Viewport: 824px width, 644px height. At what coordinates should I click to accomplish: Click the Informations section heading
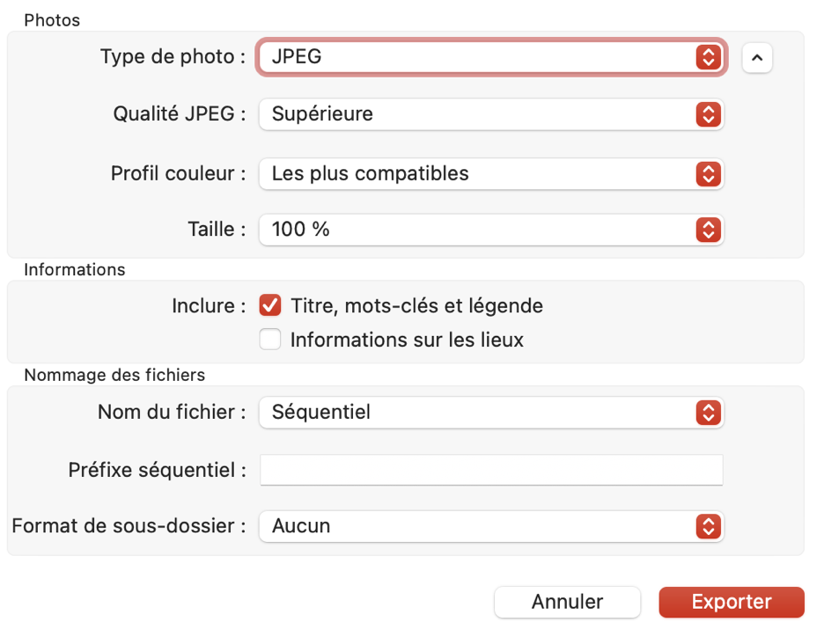coord(75,269)
